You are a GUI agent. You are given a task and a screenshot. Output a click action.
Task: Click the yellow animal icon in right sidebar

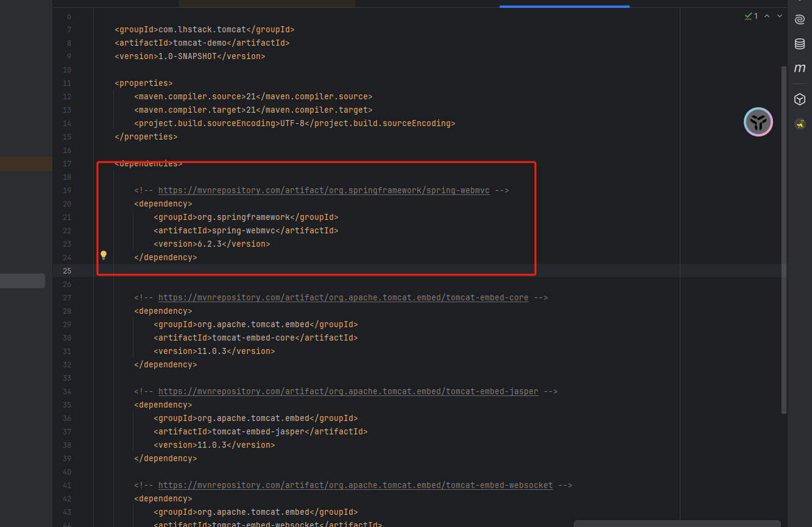[800, 124]
